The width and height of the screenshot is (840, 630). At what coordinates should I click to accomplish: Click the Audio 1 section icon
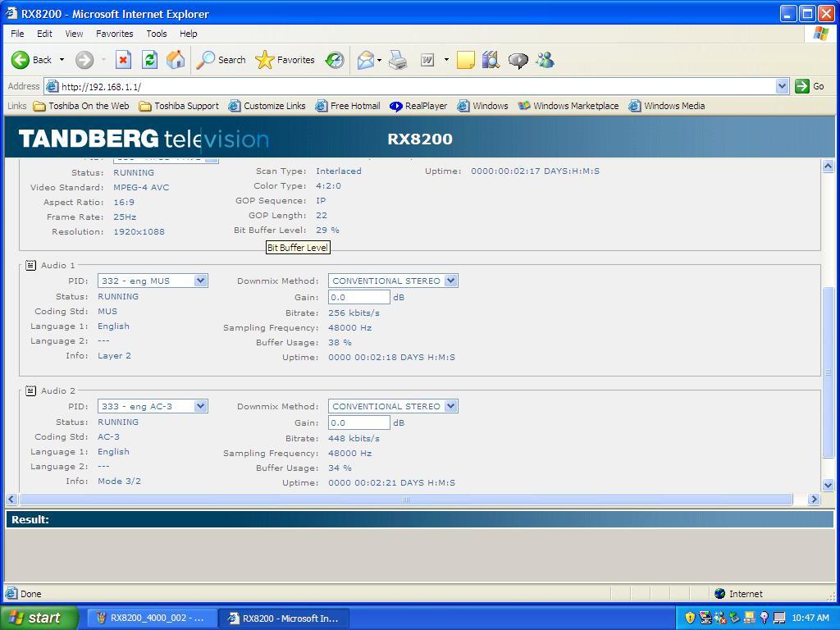30,265
